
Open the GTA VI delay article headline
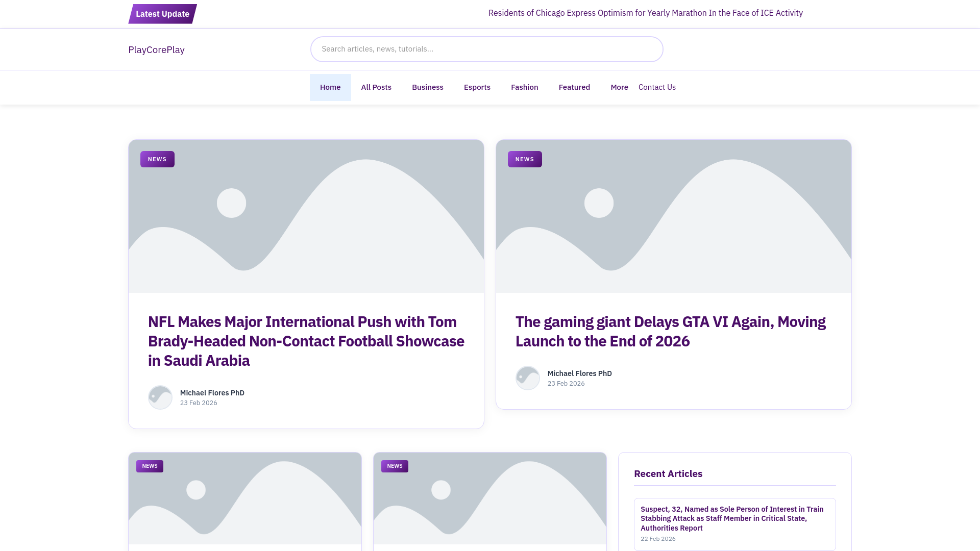coord(670,331)
